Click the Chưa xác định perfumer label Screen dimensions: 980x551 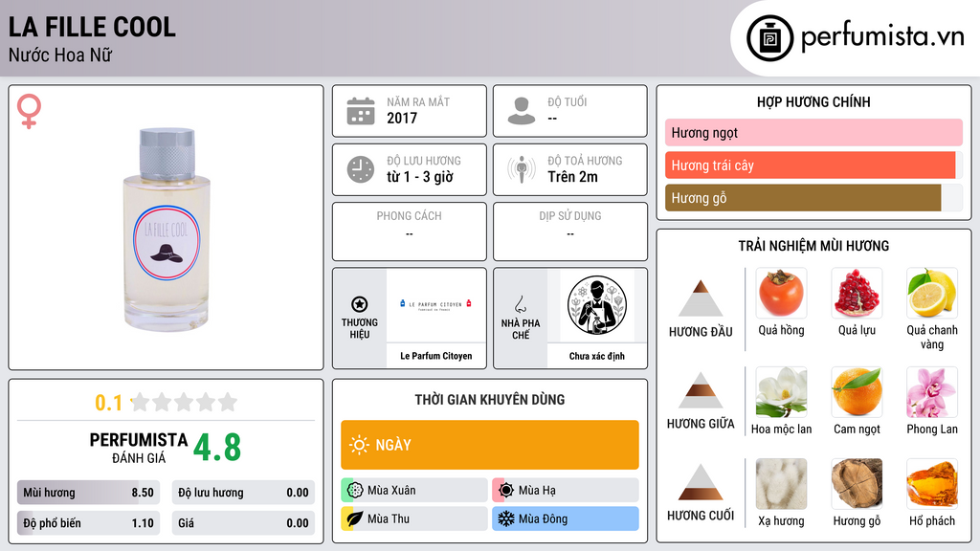(597, 356)
